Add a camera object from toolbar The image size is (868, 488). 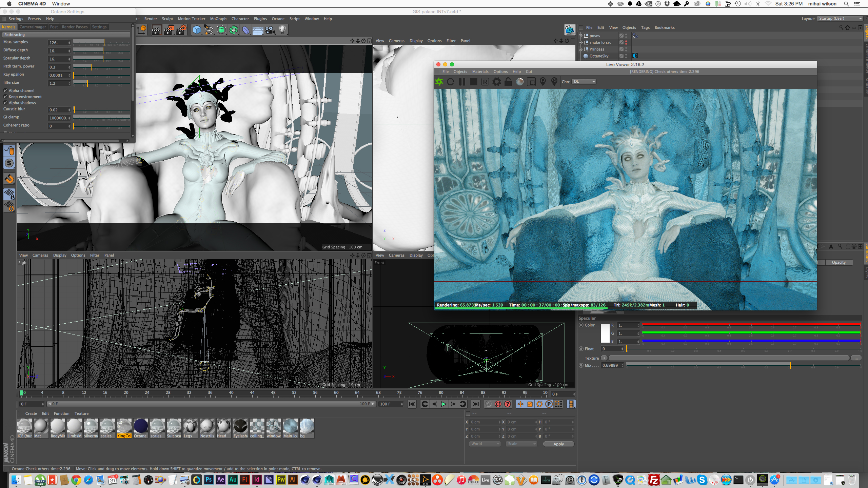click(270, 30)
